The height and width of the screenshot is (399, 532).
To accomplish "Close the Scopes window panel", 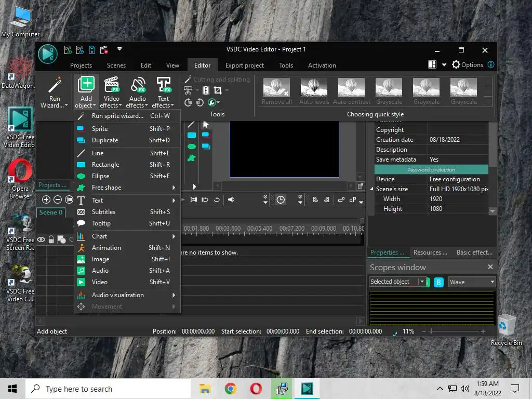I will pos(490,267).
